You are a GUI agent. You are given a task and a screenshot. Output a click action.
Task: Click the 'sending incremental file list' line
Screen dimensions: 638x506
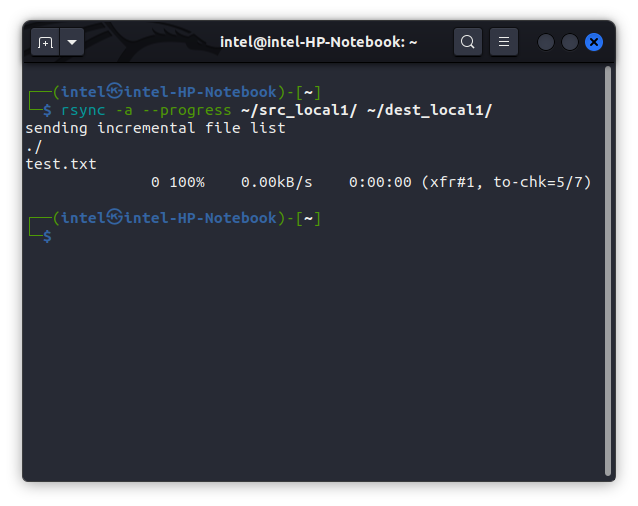click(x=155, y=128)
